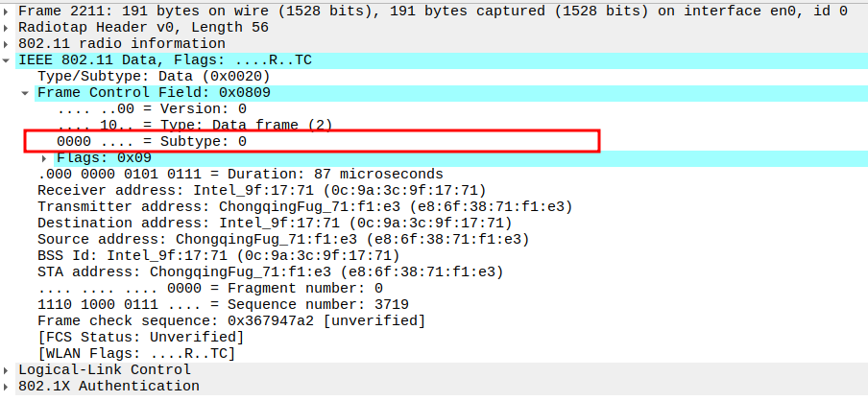This screenshot has height=401, width=868.
Task: Select the Duration: 87 microseconds row
Action: tap(240, 175)
